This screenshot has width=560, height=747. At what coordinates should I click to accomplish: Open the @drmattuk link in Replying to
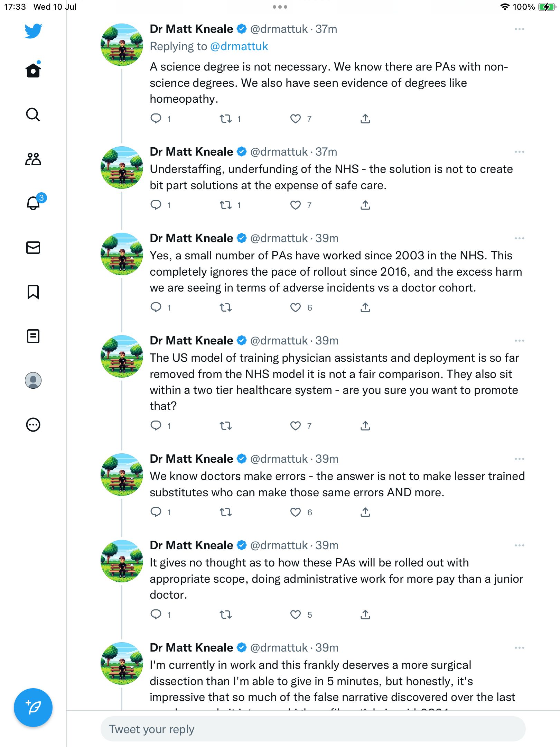pyautogui.click(x=239, y=47)
